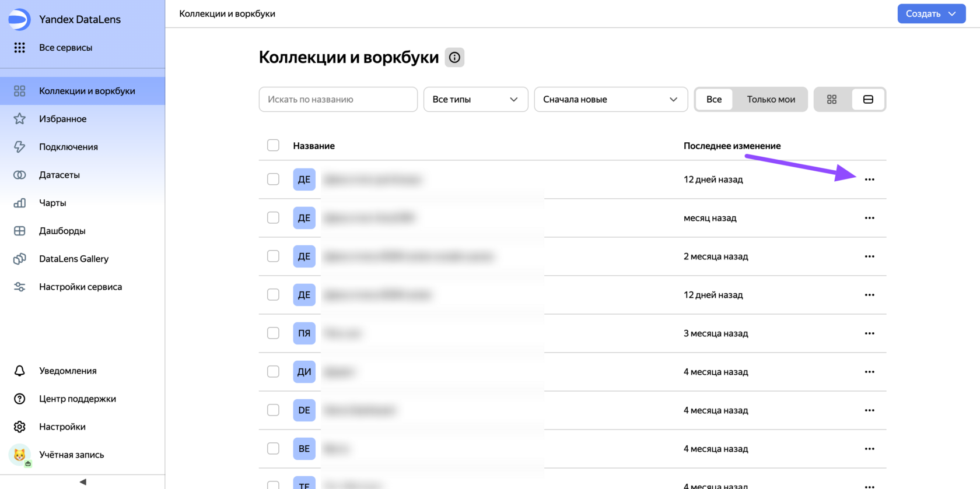The height and width of the screenshot is (489, 980).
Task: Click the Последнее изменение column header
Action: (x=732, y=146)
